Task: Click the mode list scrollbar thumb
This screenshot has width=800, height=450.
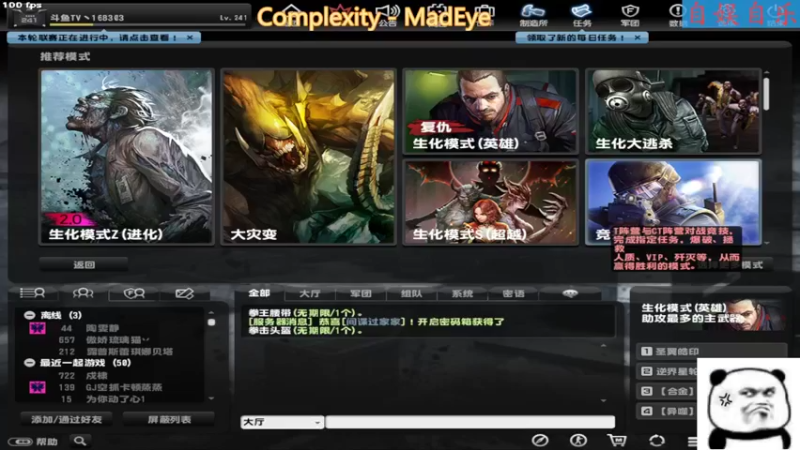Action: (766, 94)
